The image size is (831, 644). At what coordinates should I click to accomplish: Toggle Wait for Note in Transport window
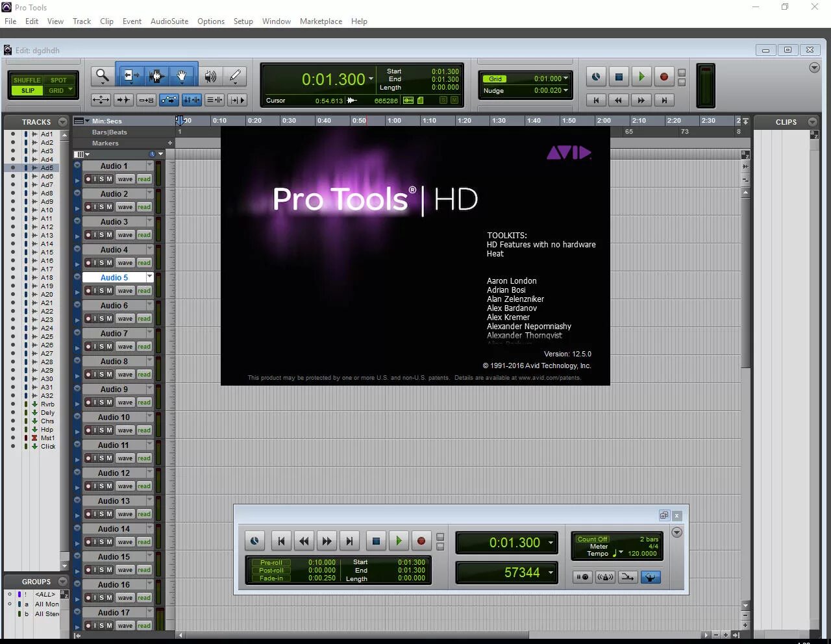582,576
